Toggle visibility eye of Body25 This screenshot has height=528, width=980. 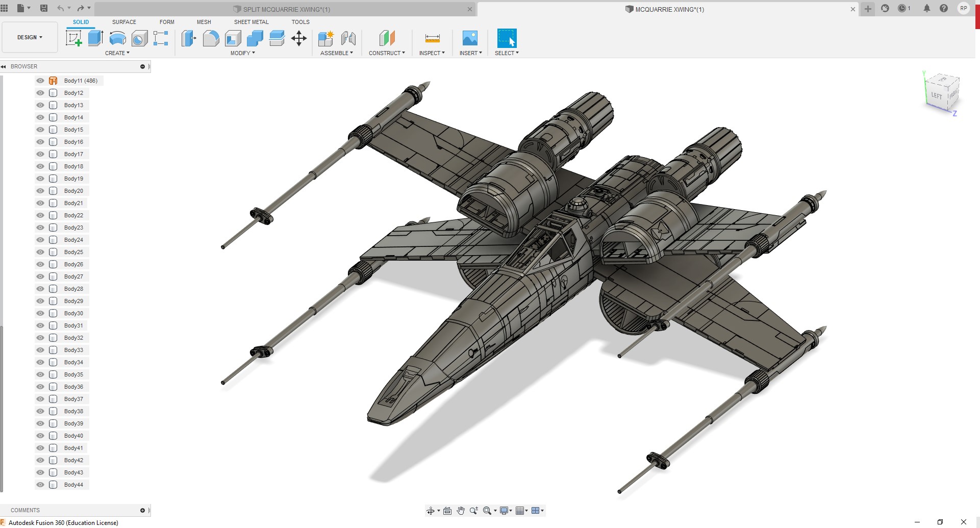(40, 252)
